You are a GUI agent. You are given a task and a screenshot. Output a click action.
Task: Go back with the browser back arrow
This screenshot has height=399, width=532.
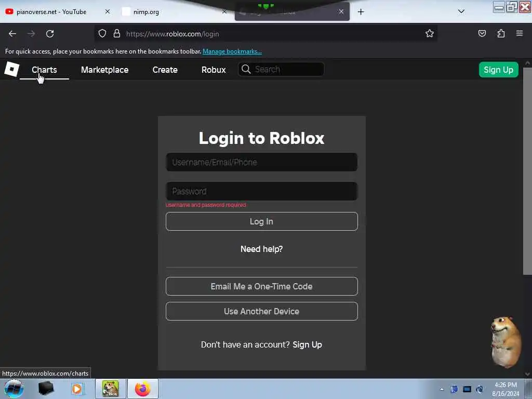[x=12, y=34]
